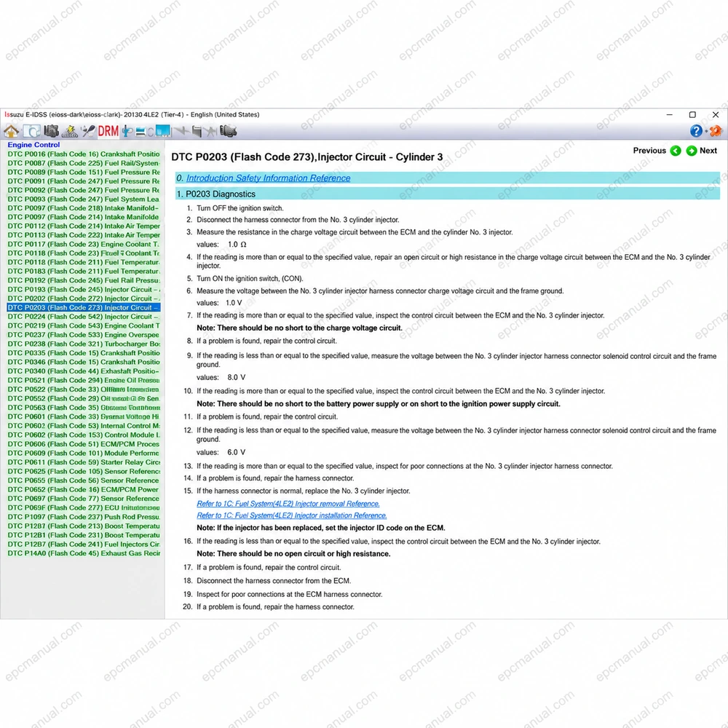Click the orange gear settings icon

[x=716, y=131]
